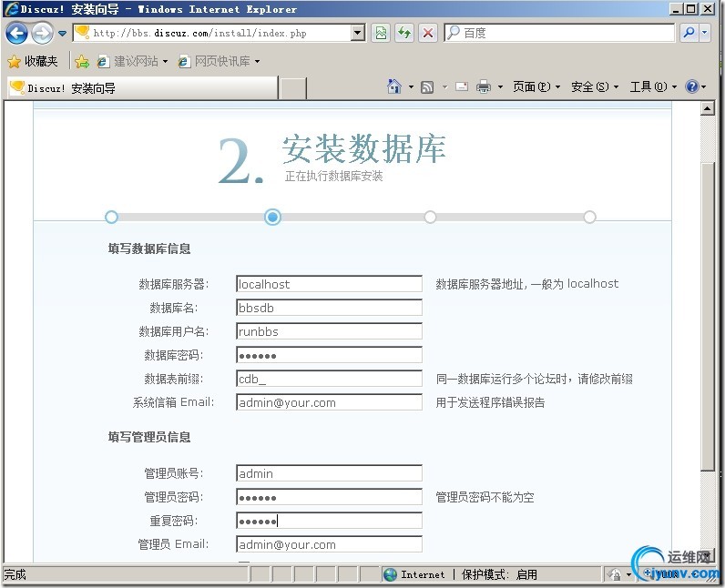725x588 pixels.
Task: Open the recent pages dropdown next to Forward
Action: 63,34
